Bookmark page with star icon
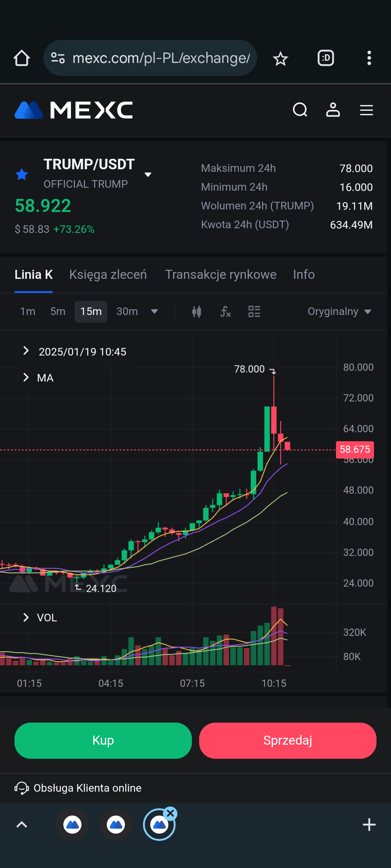The height and width of the screenshot is (868, 391). 280,58
